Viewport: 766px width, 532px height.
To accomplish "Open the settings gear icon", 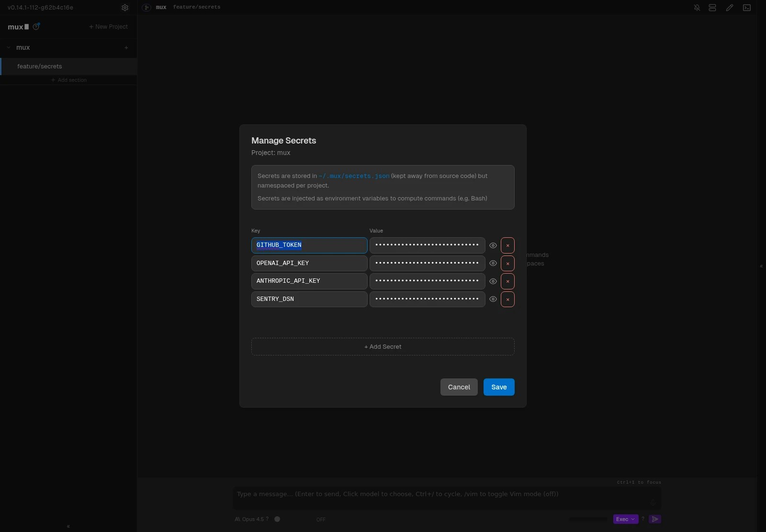I will pos(125,8).
